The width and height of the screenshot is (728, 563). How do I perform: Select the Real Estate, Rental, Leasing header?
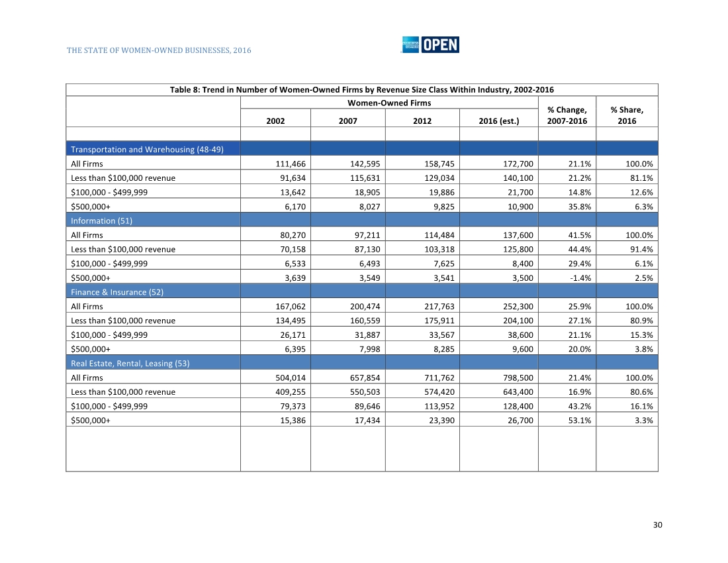[130, 364]
